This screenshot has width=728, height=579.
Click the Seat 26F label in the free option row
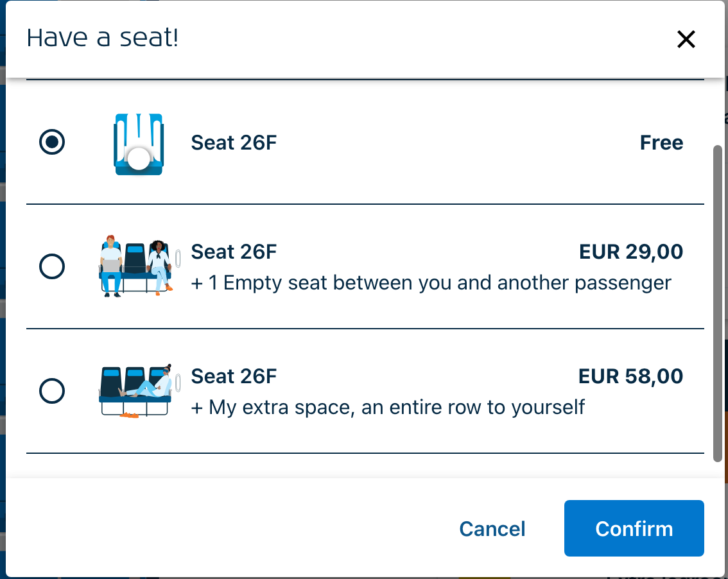(233, 143)
